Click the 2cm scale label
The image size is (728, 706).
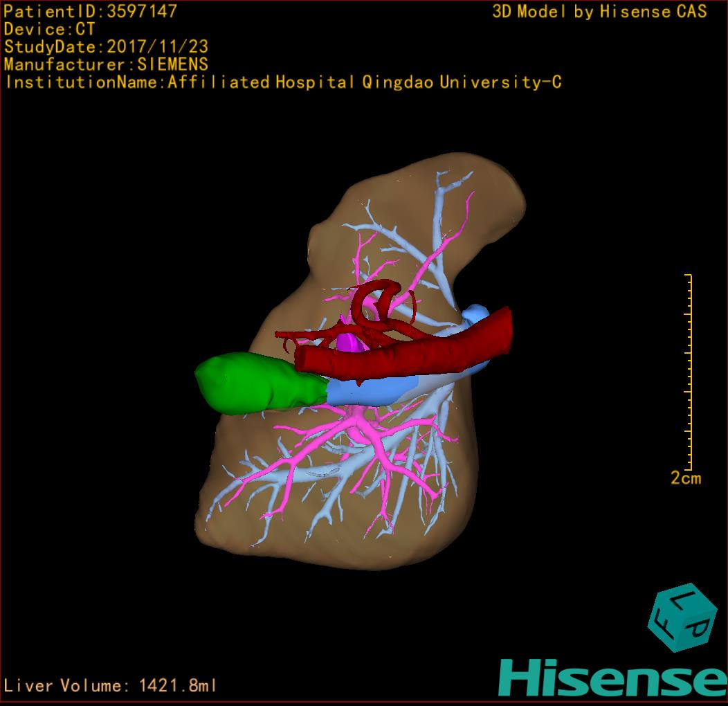(686, 478)
